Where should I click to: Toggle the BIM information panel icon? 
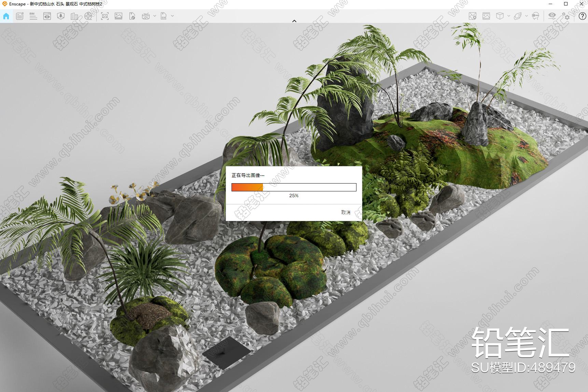pos(33,16)
